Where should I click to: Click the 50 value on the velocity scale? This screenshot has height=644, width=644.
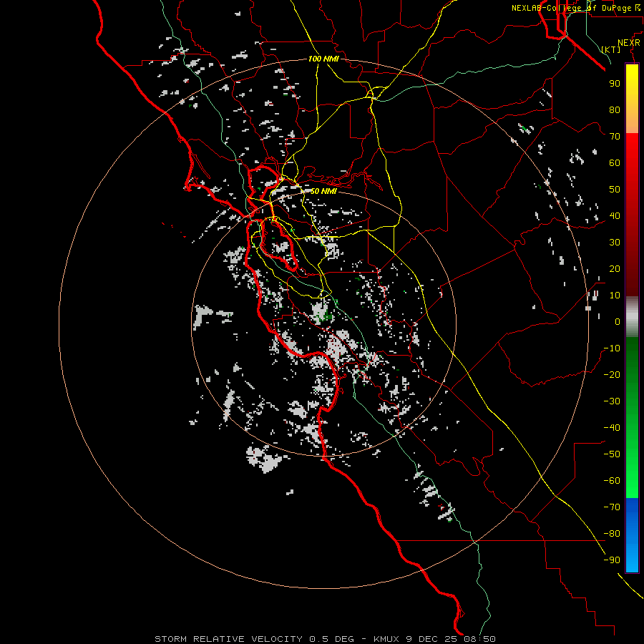tap(615, 190)
